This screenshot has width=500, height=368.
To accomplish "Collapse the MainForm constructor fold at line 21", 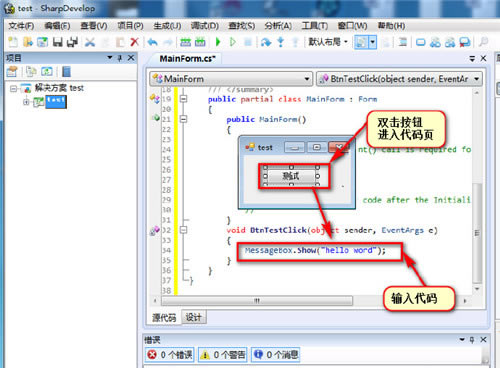I will coord(183,119).
